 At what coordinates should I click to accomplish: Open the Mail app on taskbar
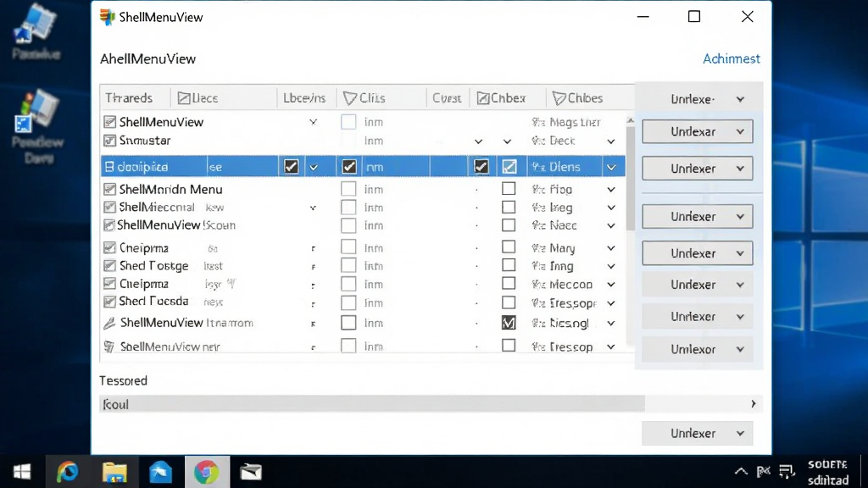point(251,472)
